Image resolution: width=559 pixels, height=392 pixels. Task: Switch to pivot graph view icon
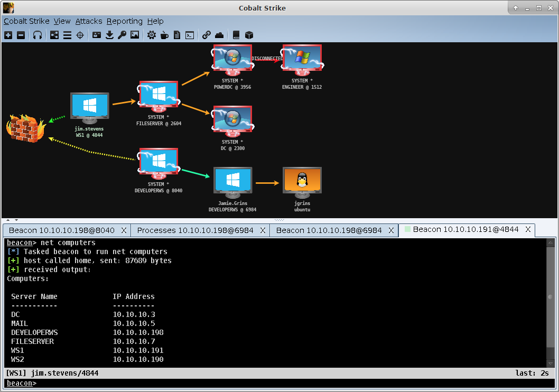click(x=54, y=35)
